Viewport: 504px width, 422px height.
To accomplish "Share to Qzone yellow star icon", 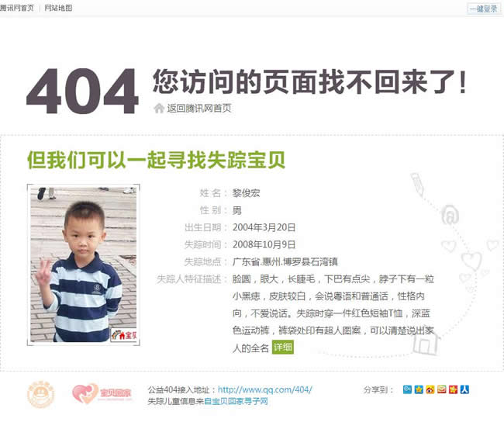I will click(419, 389).
